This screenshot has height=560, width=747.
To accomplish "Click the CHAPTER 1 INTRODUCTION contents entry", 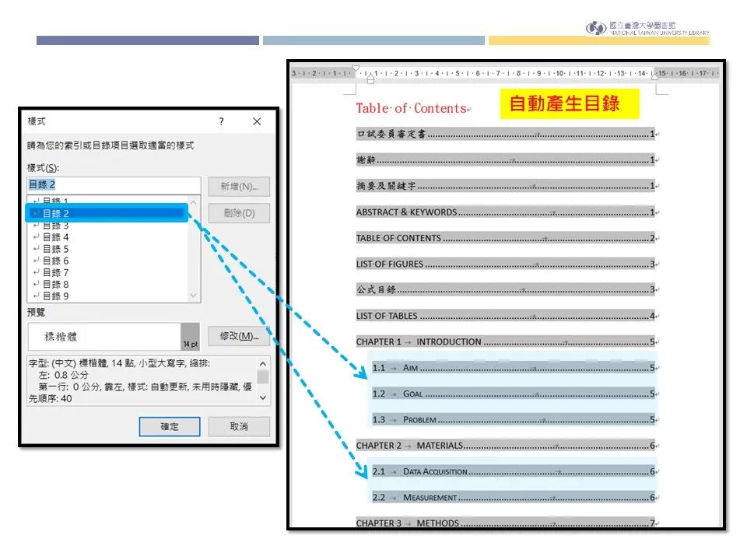I will tap(420, 341).
